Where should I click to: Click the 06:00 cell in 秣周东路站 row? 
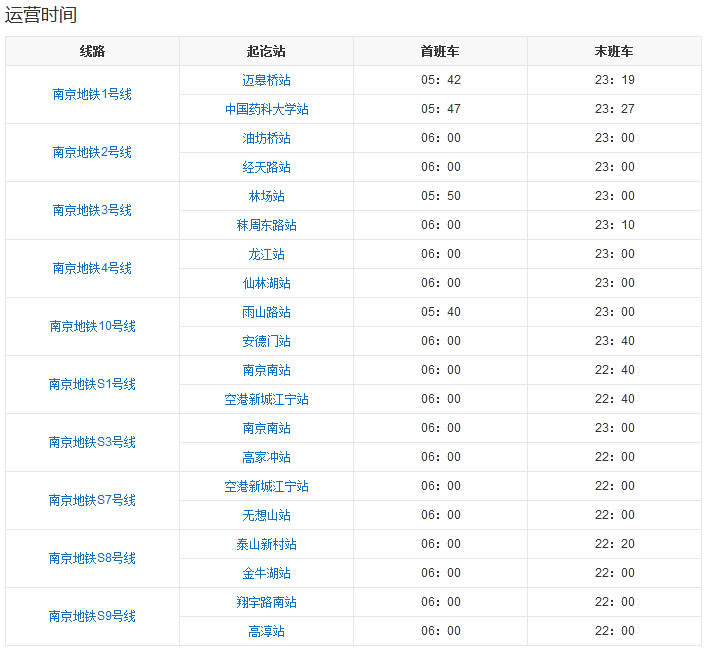tap(440, 225)
